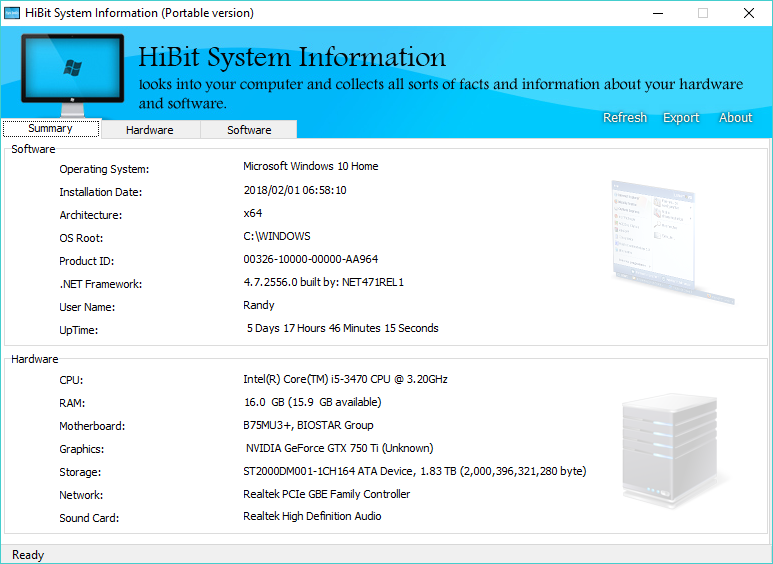Image resolution: width=773 pixels, height=564 pixels.
Task: Close the HiBit System Information window
Action: [748, 13]
